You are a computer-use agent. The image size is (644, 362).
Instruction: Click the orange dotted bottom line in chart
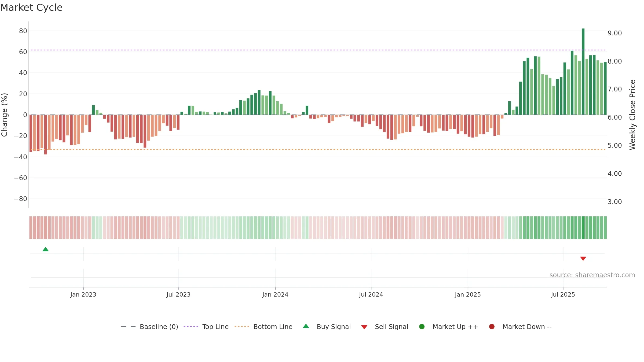tap(318, 149)
